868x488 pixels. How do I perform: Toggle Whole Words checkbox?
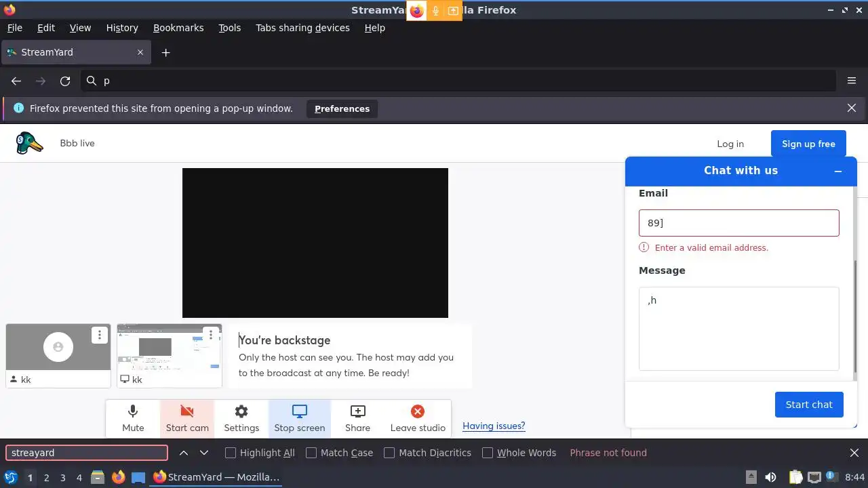pyautogui.click(x=488, y=453)
